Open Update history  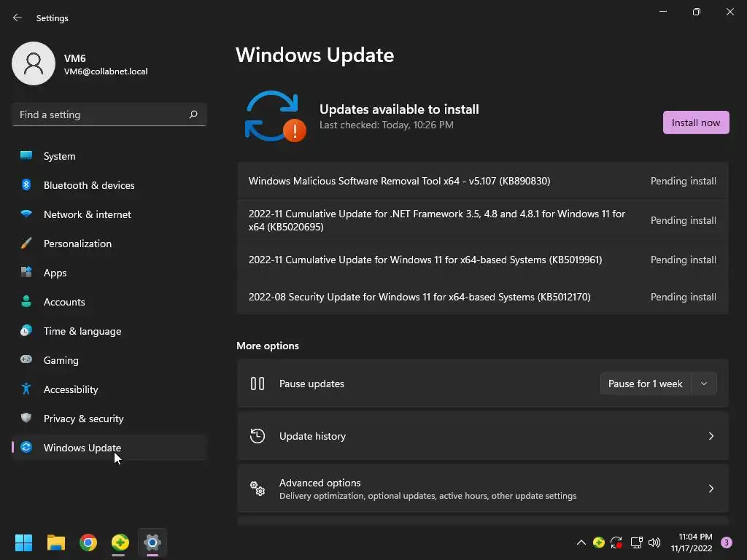tap(483, 436)
